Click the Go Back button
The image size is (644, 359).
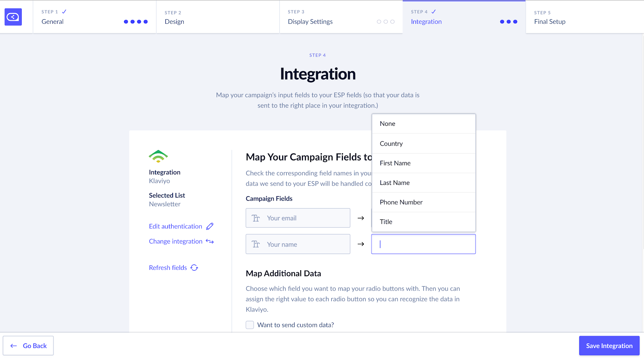coord(28,346)
